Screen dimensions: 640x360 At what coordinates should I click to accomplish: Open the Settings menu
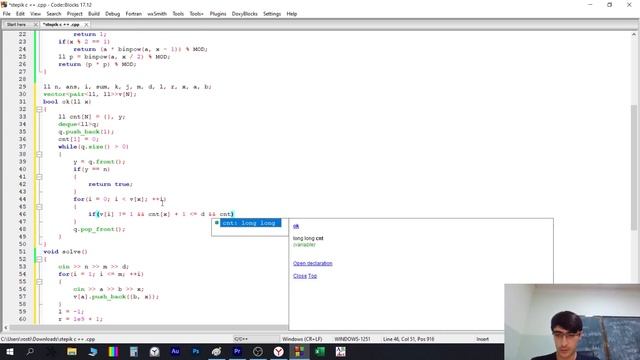[x=272, y=14]
